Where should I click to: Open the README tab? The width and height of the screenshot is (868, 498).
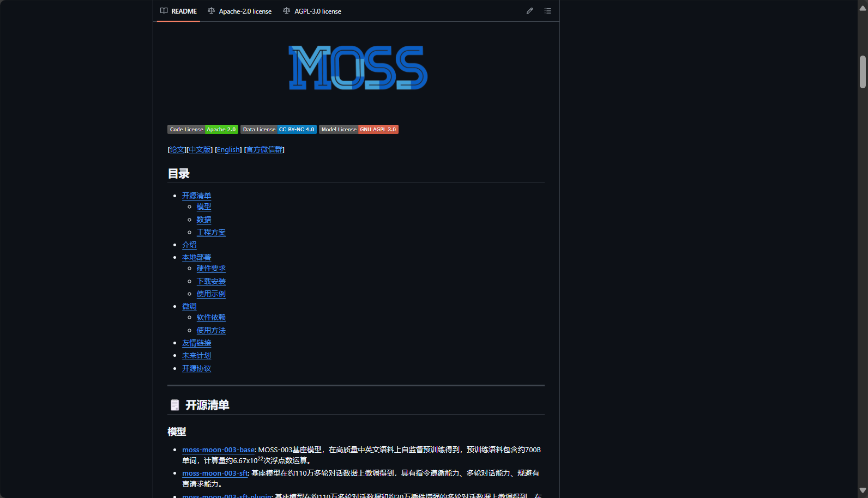coord(178,11)
